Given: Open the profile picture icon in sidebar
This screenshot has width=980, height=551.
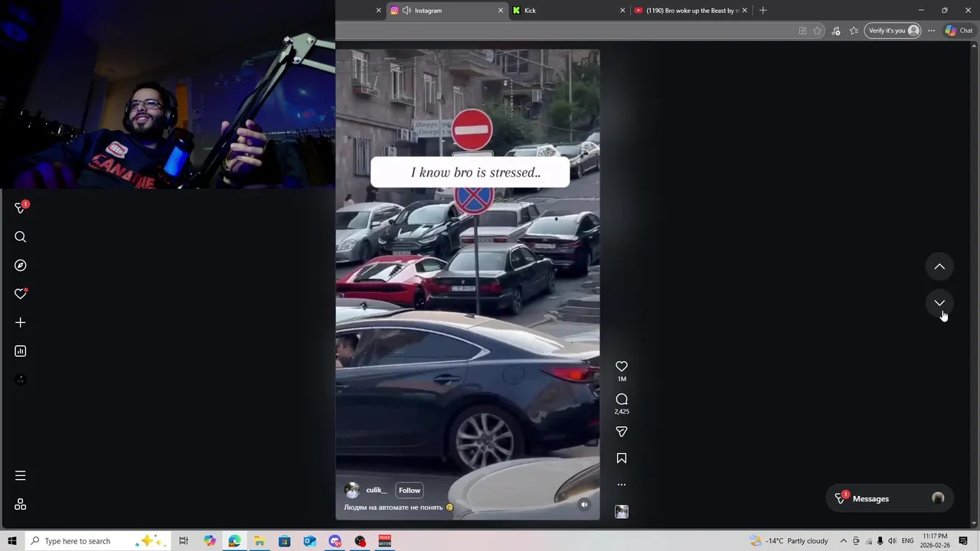Looking at the screenshot, I should pos(21,380).
